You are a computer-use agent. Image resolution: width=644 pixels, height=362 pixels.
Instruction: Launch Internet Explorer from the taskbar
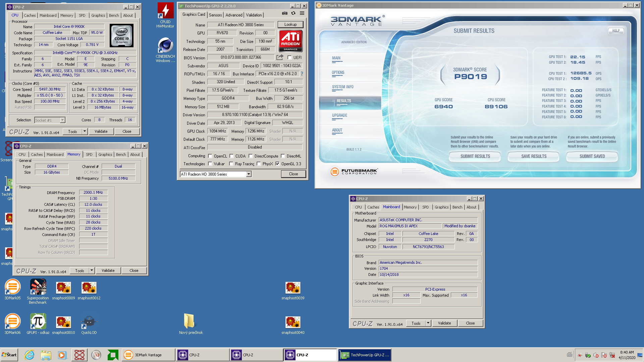pyautogui.click(x=29, y=355)
